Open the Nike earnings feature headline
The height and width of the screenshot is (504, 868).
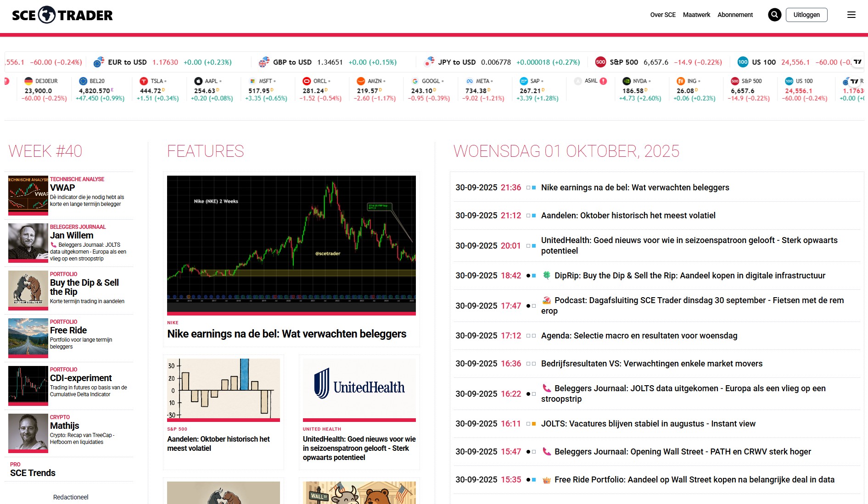click(x=287, y=334)
